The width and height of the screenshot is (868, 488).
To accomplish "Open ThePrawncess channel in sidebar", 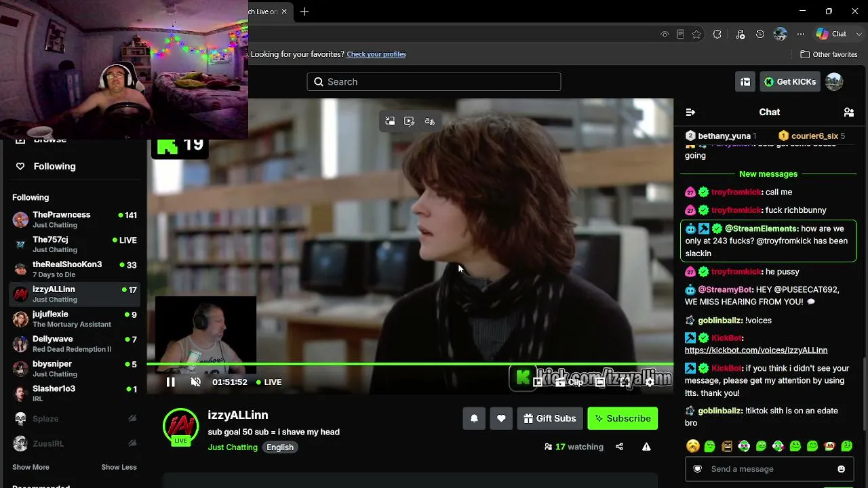I will (75, 220).
